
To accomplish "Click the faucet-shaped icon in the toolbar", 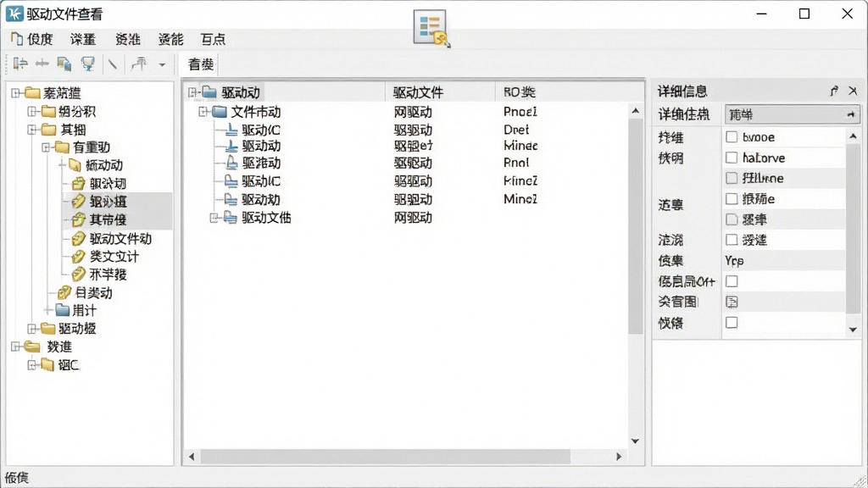I will point(139,64).
